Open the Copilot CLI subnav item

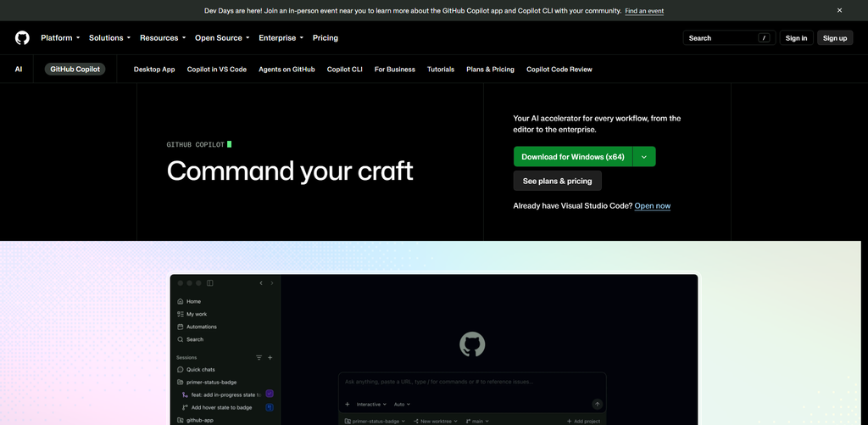(344, 70)
